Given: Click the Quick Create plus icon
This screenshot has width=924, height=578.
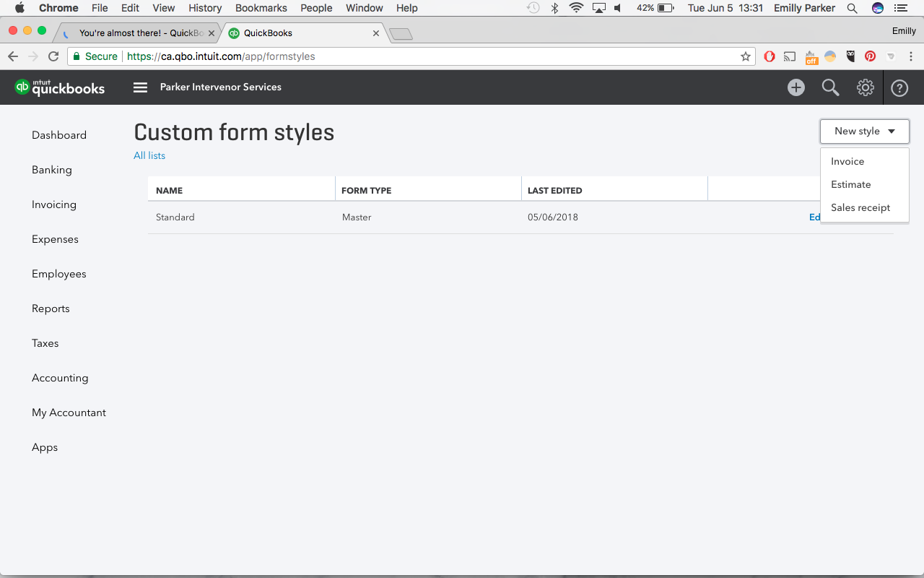Looking at the screenshot, I should 796,87.
